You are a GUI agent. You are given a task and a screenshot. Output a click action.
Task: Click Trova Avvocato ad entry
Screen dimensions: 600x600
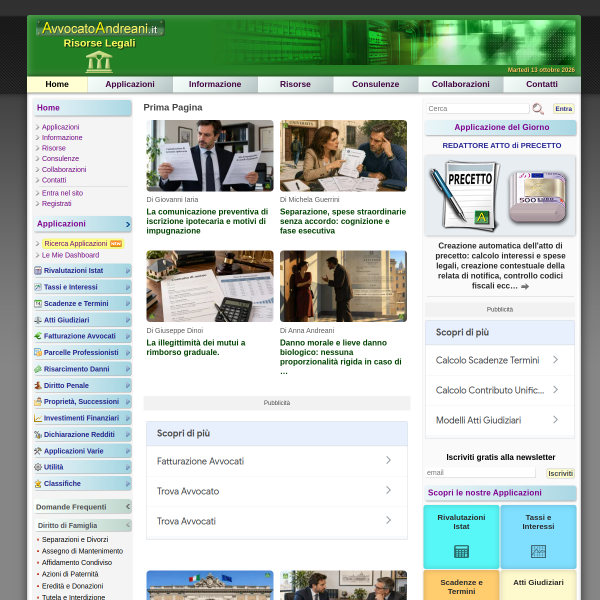277,491
